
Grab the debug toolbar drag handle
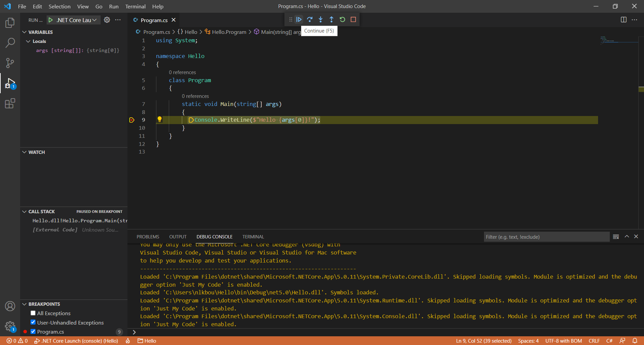tap(290, 19)
